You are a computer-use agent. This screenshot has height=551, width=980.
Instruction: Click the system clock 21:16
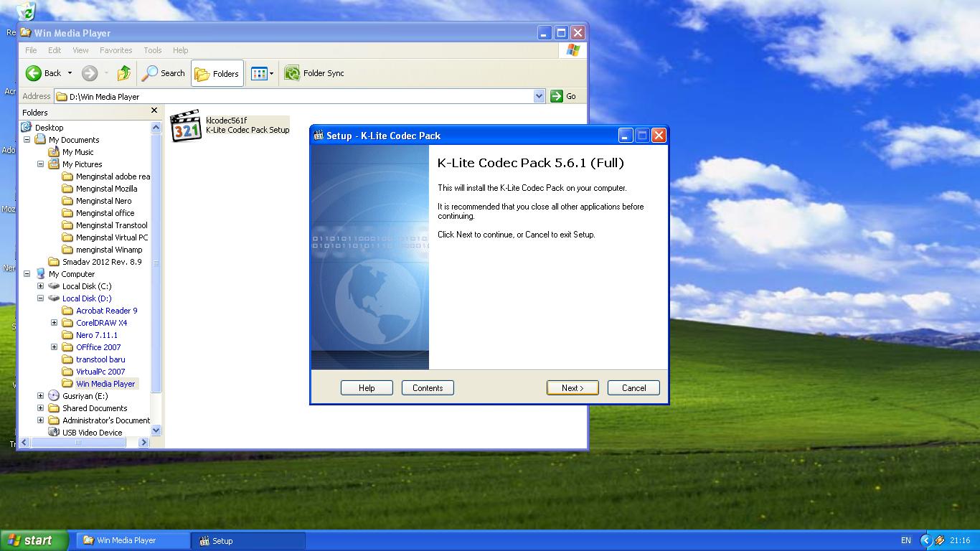click(x=960, y=541)
